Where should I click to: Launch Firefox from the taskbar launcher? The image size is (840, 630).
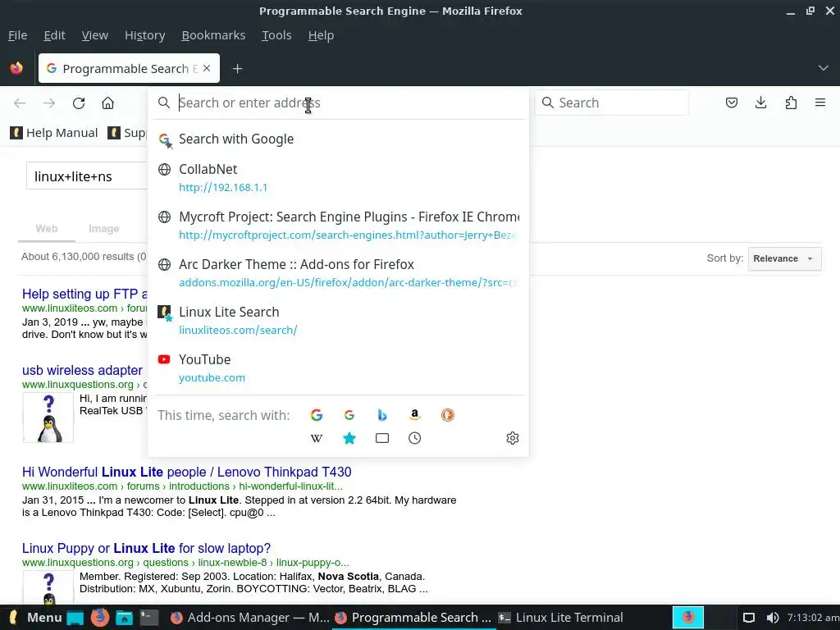tap(99, 618)
